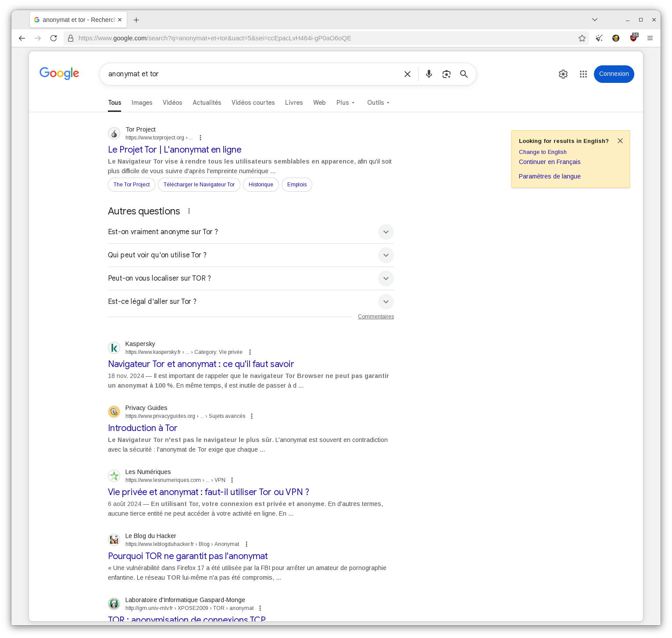
Task: Open the Outils dropdown
Action: click(x=378, y=103)
